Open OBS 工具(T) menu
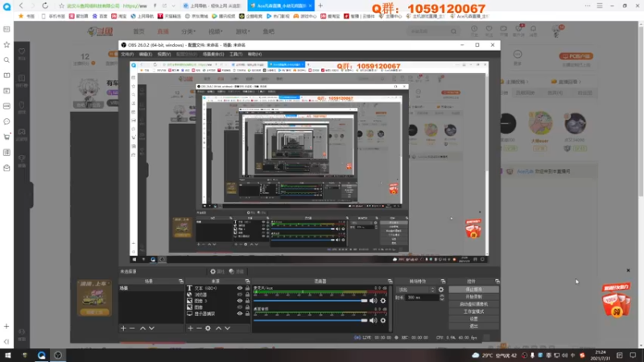 click(x=236, y=54)
